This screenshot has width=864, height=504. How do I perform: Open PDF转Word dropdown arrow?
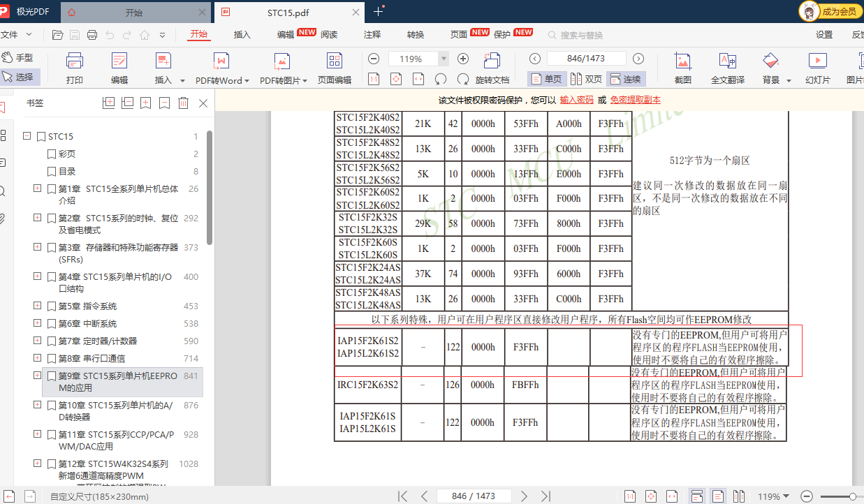(x=247, y=81)
